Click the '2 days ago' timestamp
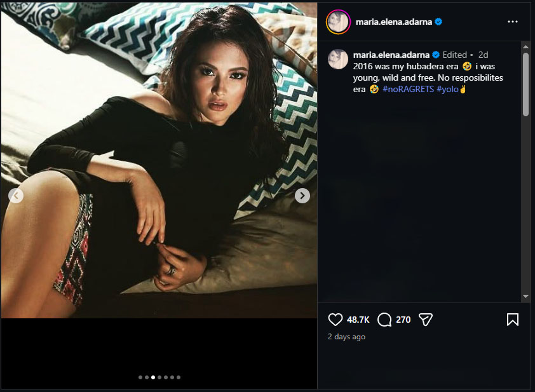Viewport: 535px width, 392px height. [x=346, y=337]
